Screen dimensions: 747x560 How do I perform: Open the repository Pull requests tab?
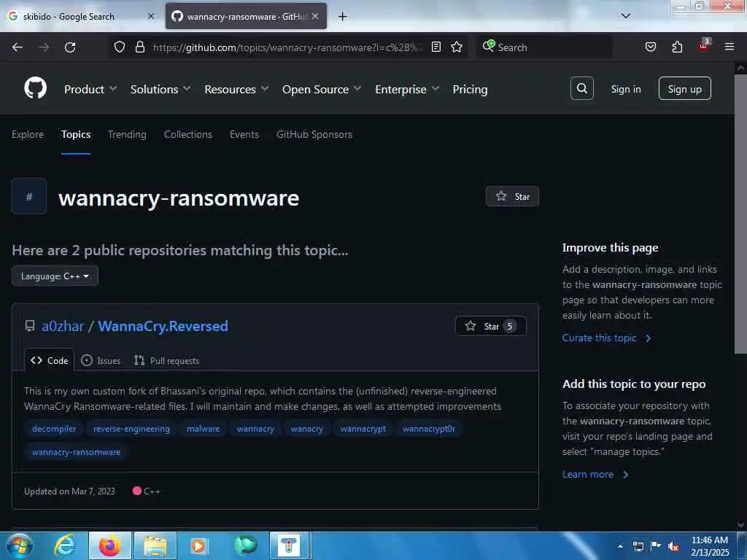pos(166,360)
